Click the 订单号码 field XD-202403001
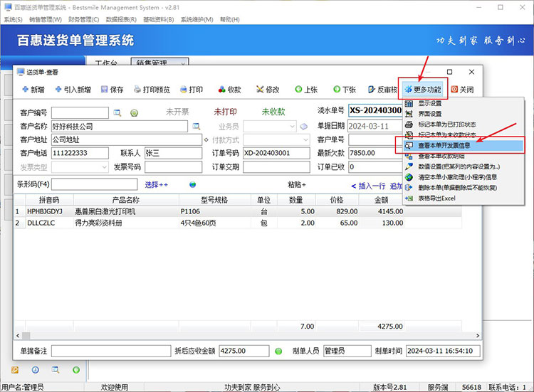 click(276, 153)
